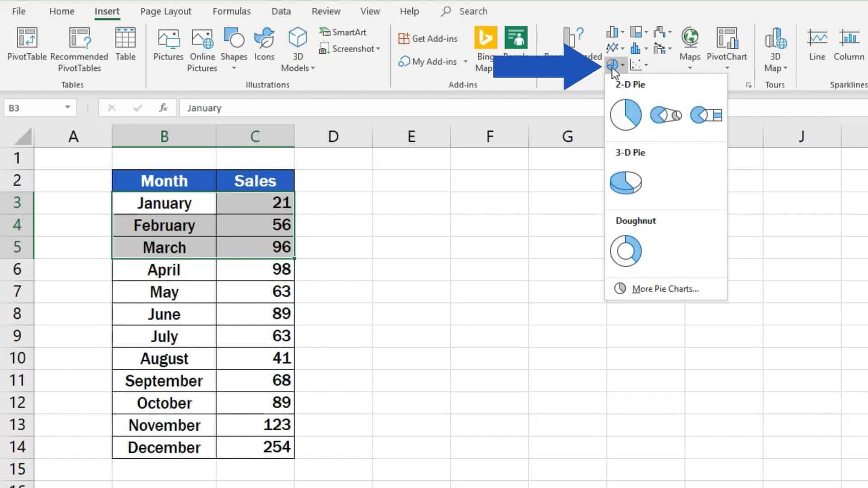This screenshot has height=488, width=868.
Task: Click More Pie Charts link
Action: [x=665, y=288]
